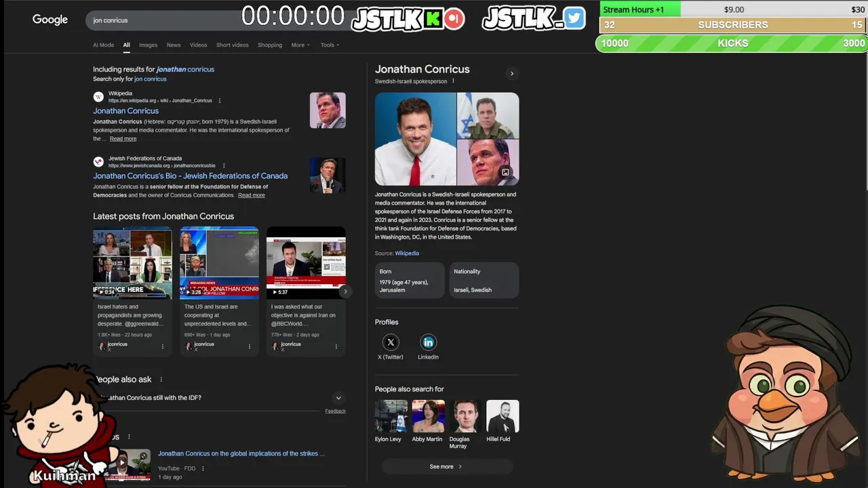Click the Kicks goal progress bar
The width and height of the screenshot is (868, 488).
pyautogui.click(x=732, y=43)
